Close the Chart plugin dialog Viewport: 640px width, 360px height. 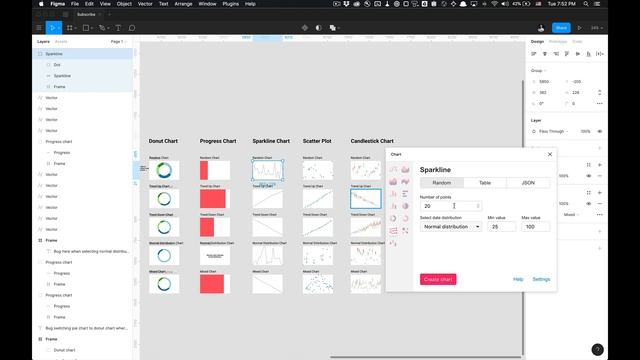point(550,154)
